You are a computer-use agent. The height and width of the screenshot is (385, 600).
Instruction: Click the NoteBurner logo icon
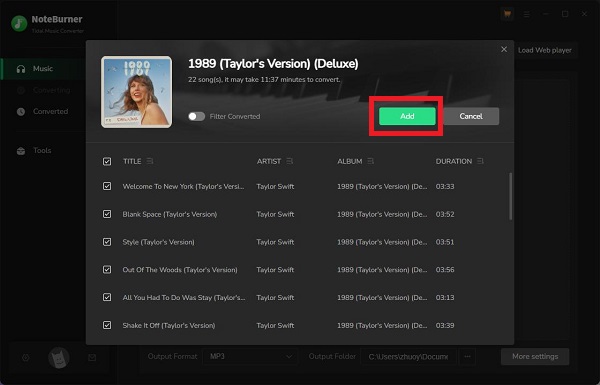[x=19, y=23]
